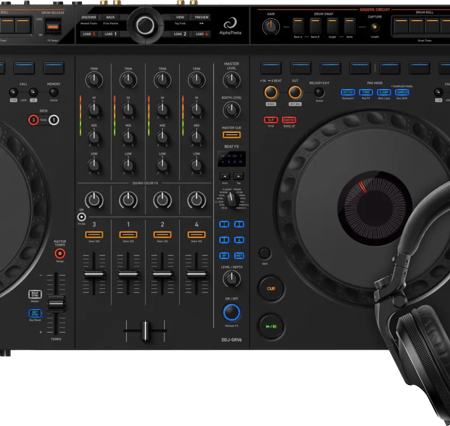Click the Beat FX right arrow Tap button
This screenshot has width=450, height=426.
[238, 176]
